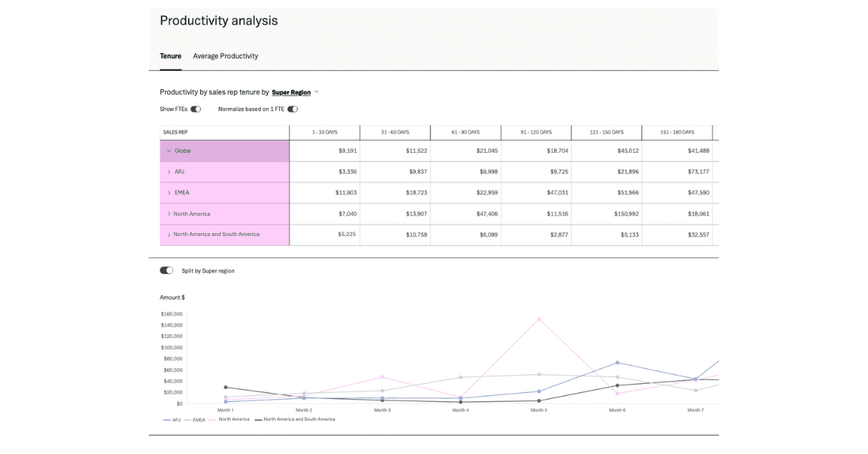
Task: Click the 151 - 180 DAYS column header
Action: (x=676, y=133)
